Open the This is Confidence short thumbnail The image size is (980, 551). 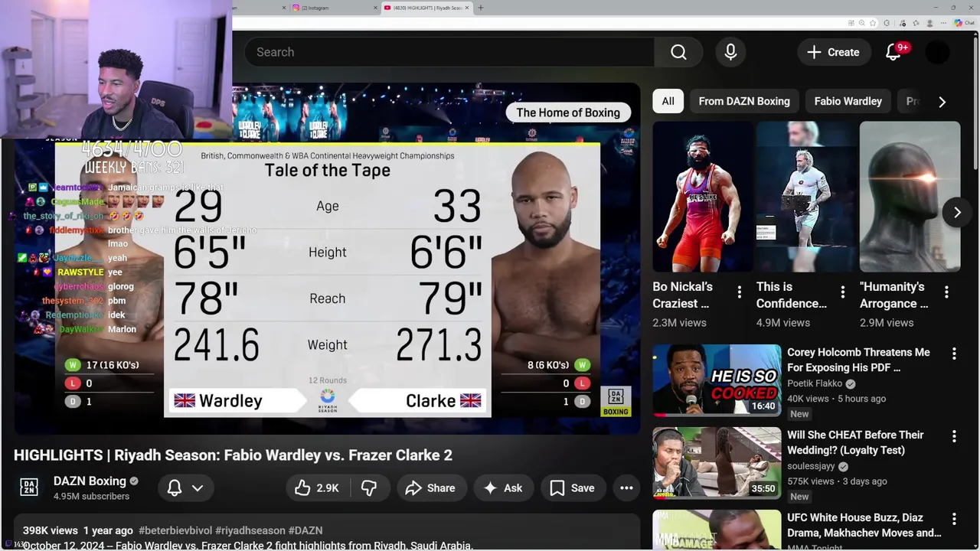click(805, 197)
